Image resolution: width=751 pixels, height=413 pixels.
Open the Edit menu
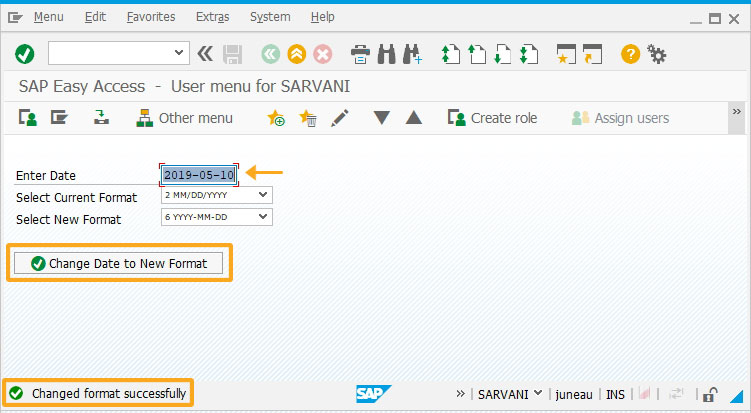pos(95,17)
